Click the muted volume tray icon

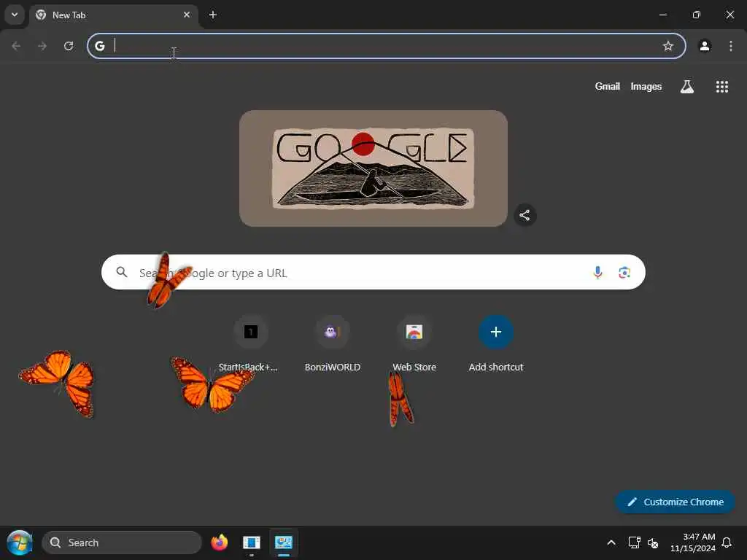tap(653, 542)
